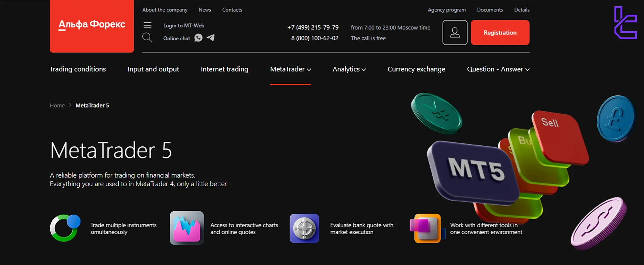Expand the Question - Answer dropdown
The image size is (644, 265).
point(498,69)
